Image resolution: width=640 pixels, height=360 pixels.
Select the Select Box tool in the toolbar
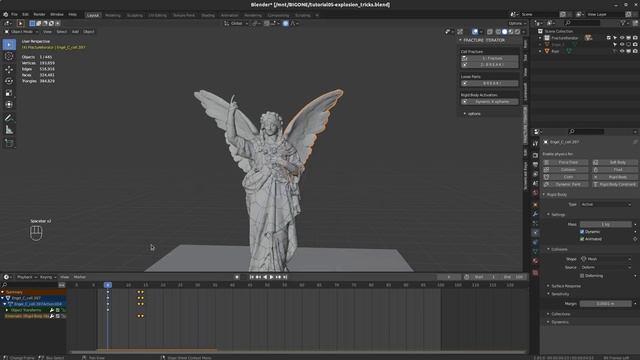pos(9,44)
